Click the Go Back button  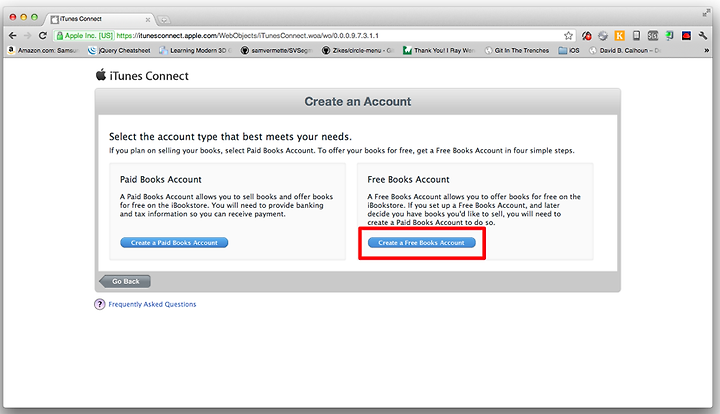pyautogui.click(x=125, y=281)
